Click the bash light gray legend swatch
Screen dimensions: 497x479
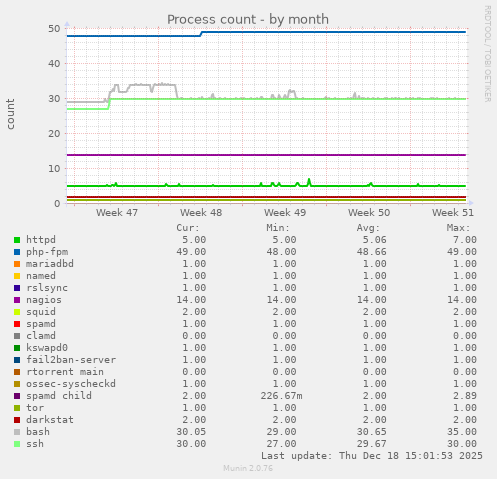(x=17, y=432)
